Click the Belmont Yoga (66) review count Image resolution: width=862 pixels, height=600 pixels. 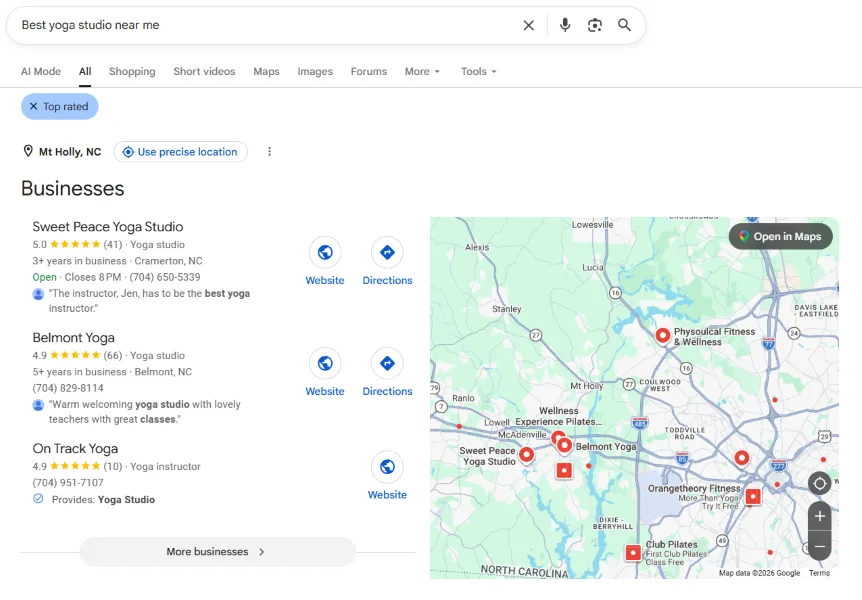(x=113, y=356)
